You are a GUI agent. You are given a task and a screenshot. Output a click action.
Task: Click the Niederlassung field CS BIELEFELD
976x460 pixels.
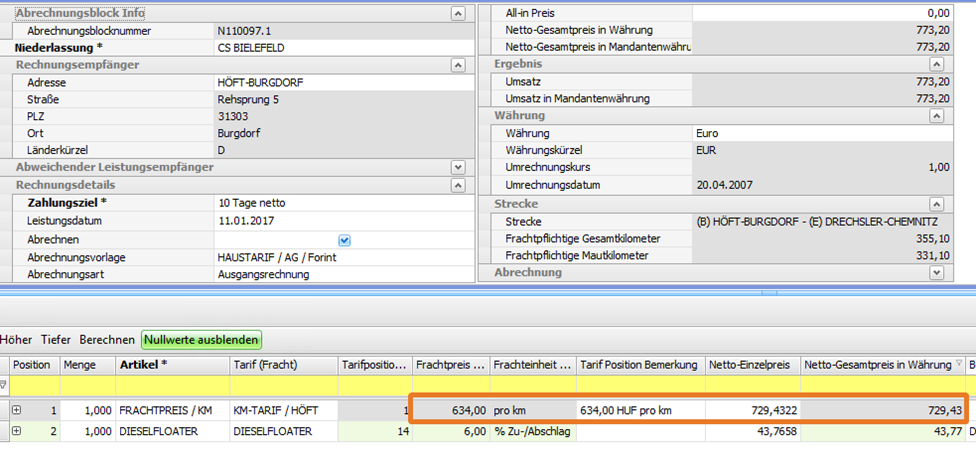click(x=340, y=48)
